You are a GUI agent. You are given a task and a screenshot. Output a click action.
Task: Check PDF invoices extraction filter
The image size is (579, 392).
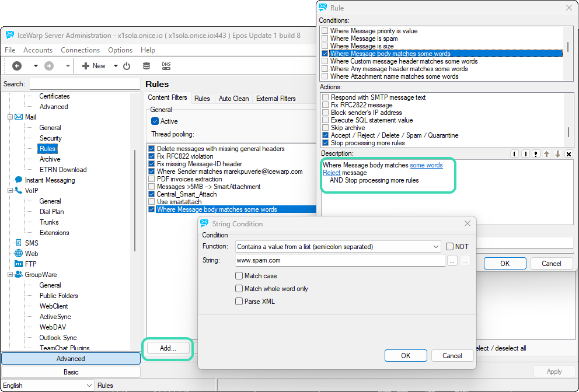(x=151, y=179)
